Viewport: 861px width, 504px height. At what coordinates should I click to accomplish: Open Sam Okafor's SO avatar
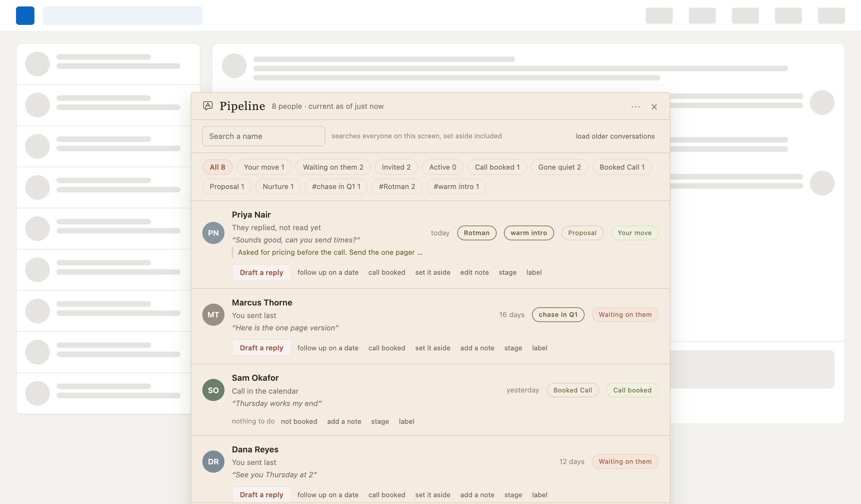[213, 390]
